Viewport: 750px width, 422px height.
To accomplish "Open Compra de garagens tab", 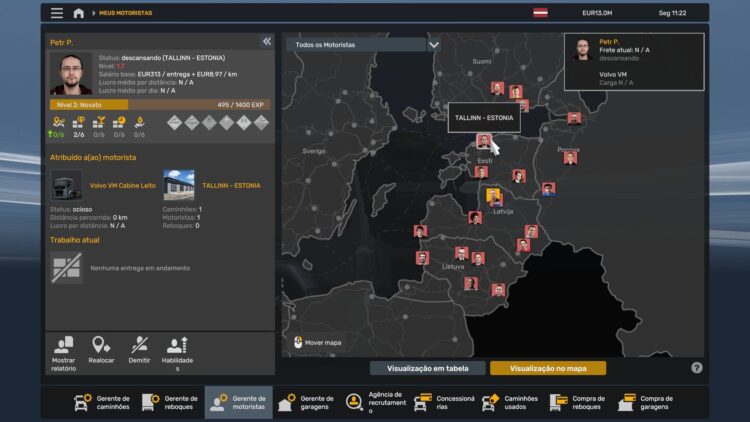I will point(646,402).
